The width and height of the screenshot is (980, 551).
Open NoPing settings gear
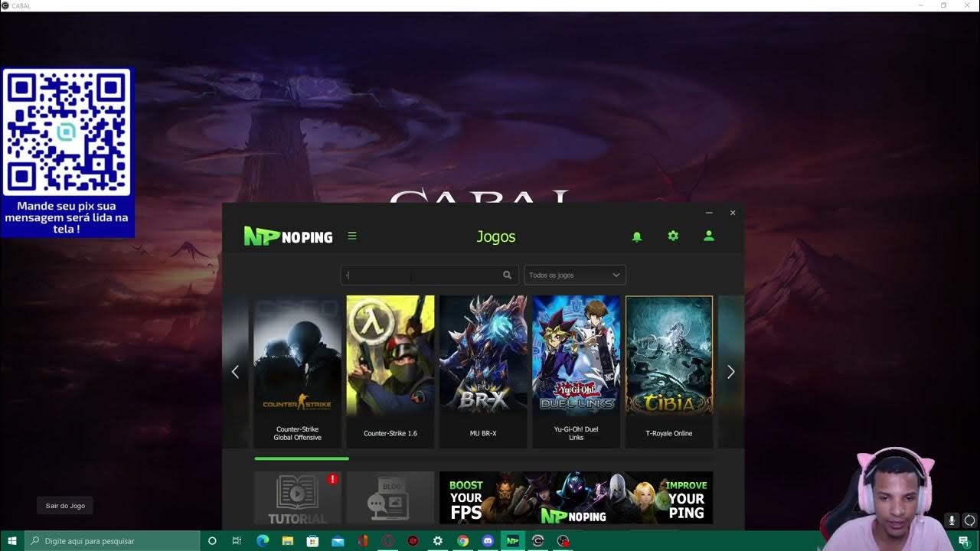coord(673,236)
